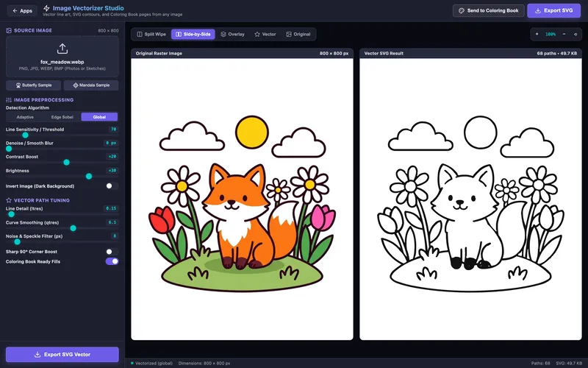The height and width of the screenshot is (368, 588).
Task: Load the Mandala Sample image
Action: (x=91, y=85)
